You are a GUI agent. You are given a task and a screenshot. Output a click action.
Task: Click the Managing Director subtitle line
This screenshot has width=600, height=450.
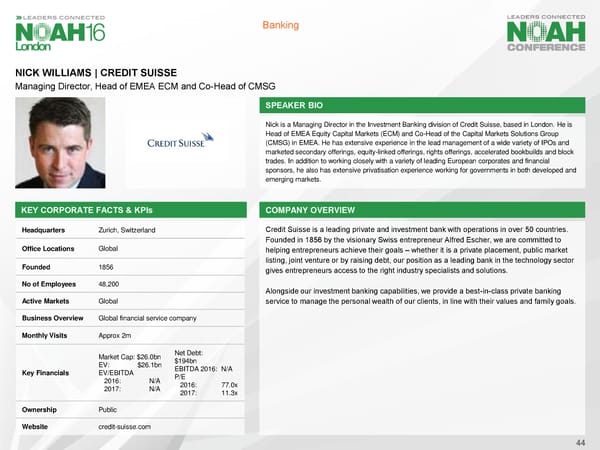point(144,88)
